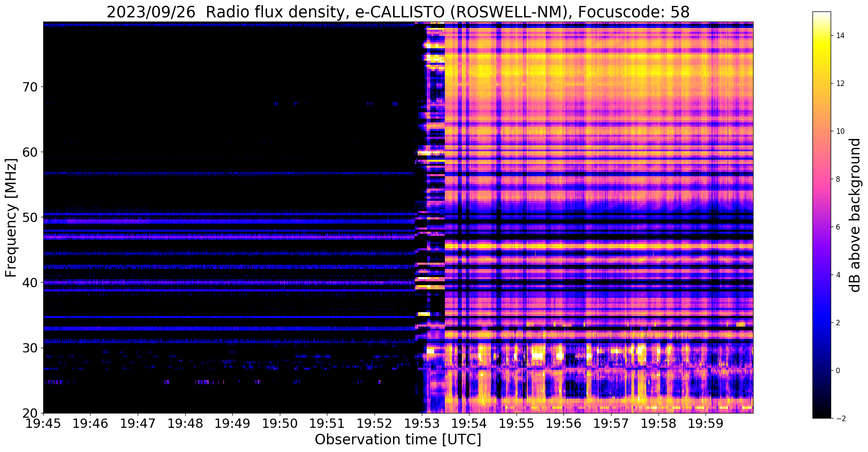Click the pink region of the colorbar near 8
The width and height of the screenshot is (868, 452).
[x=821, y=179]
